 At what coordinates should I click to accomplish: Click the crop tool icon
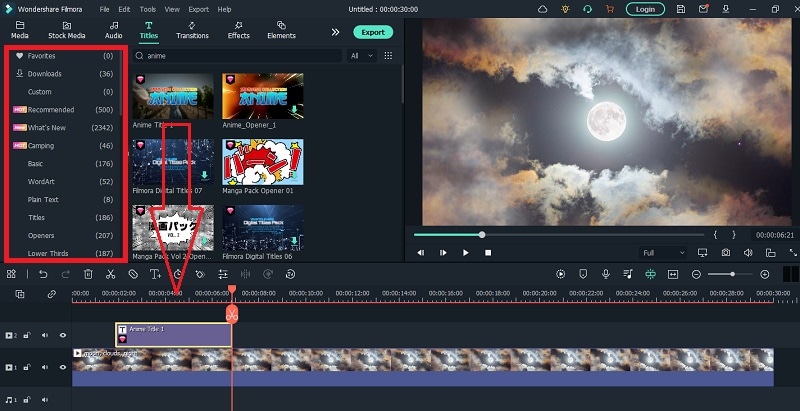point(133,274)
